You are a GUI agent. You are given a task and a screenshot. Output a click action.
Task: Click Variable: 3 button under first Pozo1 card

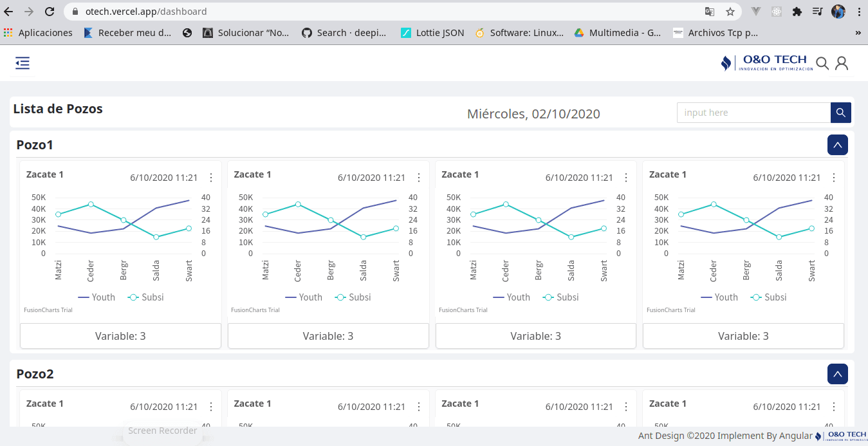pyautogui.click(x=120, y=336)
